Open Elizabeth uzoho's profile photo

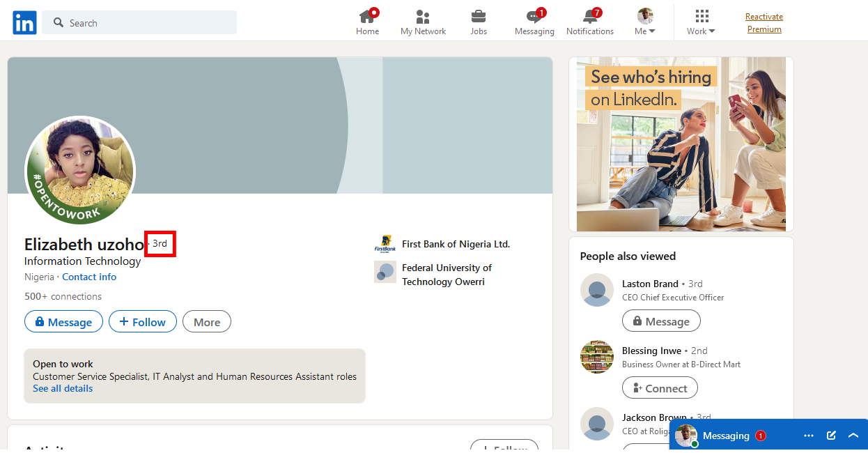point(80,171)
